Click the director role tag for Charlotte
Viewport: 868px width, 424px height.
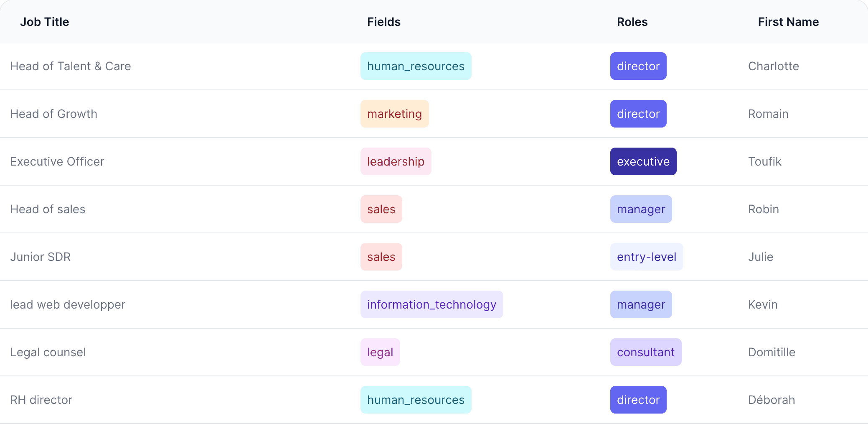coord(638,66)
